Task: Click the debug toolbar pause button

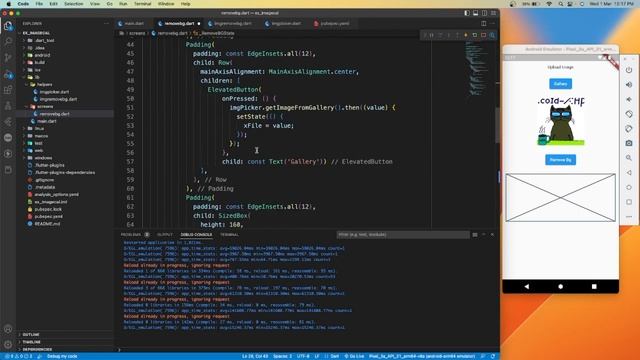Action: pos(431,36)
